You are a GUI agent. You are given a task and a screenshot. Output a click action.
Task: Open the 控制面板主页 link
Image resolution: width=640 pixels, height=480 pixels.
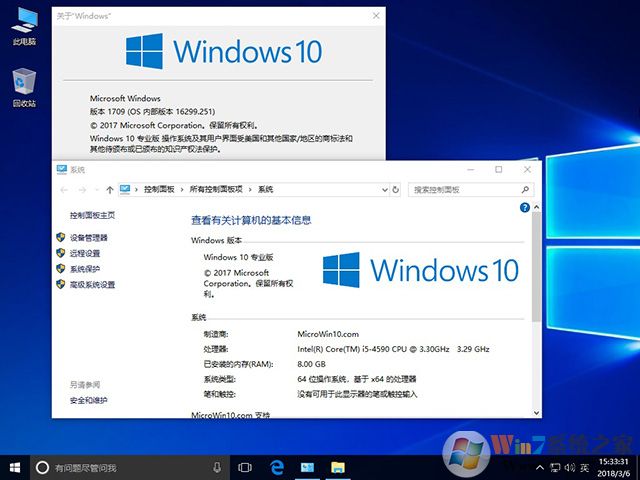(92, 215)
